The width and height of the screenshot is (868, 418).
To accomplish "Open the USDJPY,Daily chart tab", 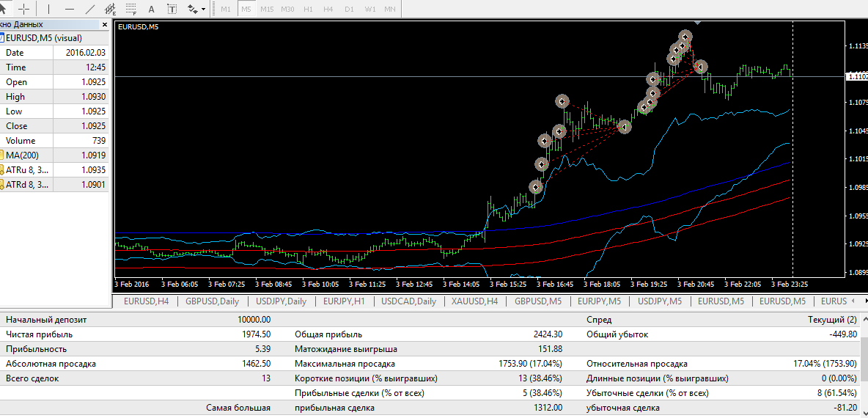I will tap(282, 301).
